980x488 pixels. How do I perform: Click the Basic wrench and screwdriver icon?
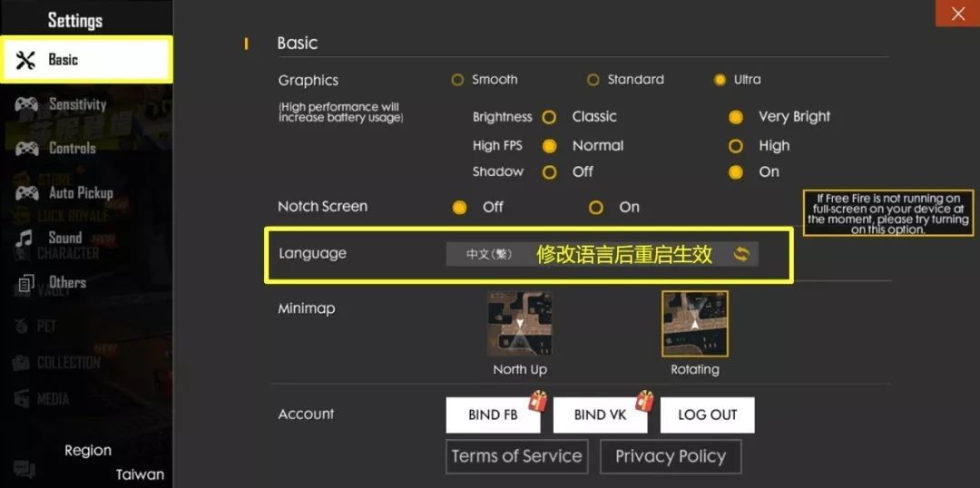pos(25,60)
